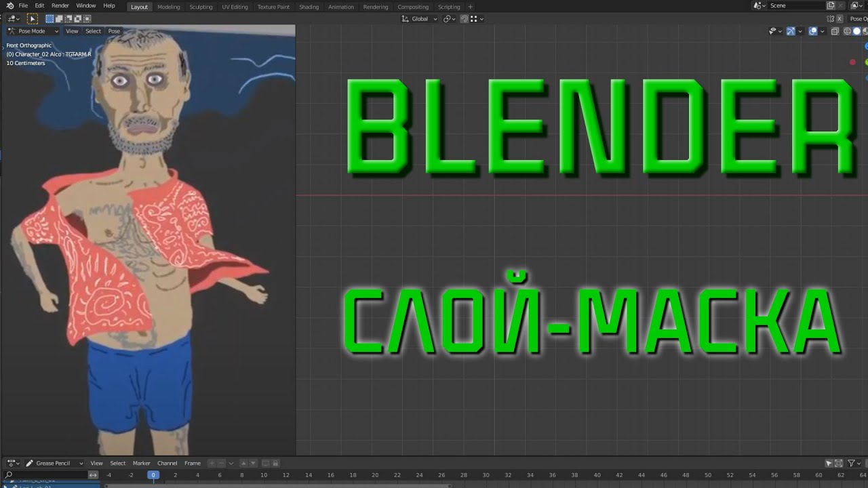
Task: Open the scene browse dropdown icon
Action: pyautogui.click(x=759, y=5)
